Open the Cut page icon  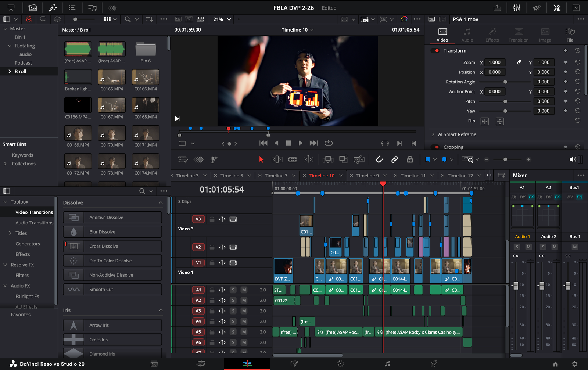201,364
